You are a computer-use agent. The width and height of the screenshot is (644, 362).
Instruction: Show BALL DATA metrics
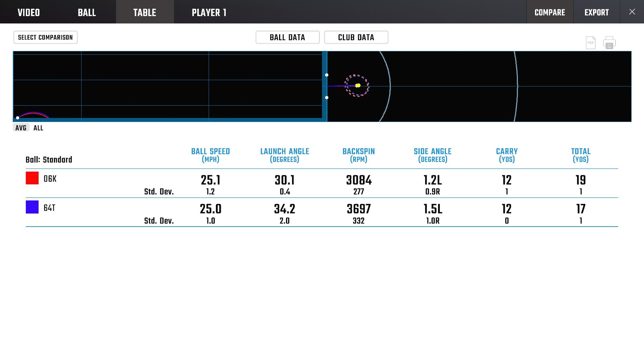287,37
